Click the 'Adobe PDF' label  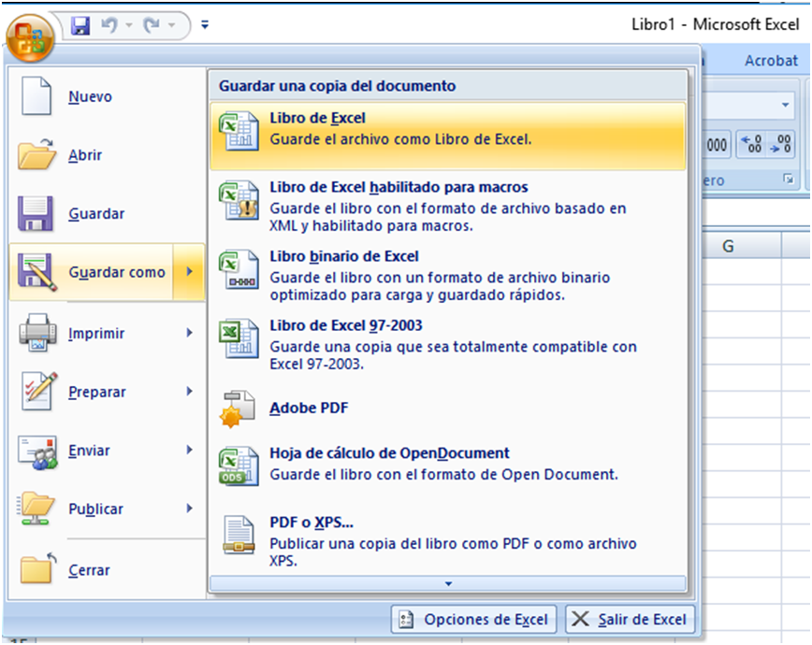tap(309, 408)
